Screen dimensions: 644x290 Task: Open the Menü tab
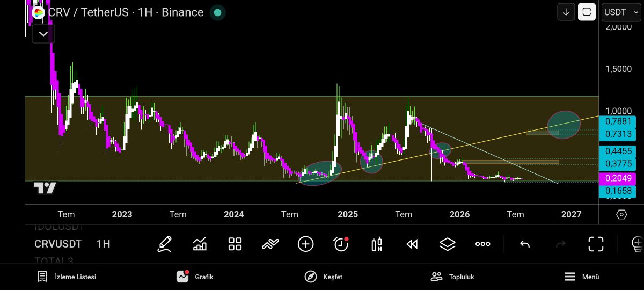[x=581, y=277]
